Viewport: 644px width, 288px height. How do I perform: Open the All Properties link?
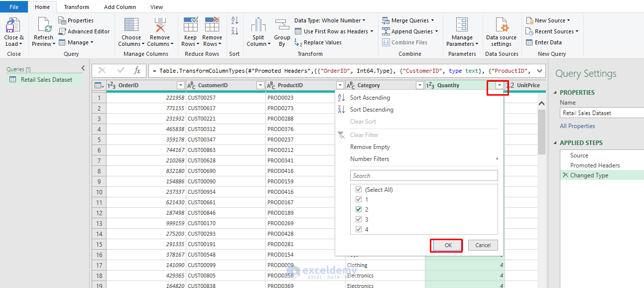(577, 126)
